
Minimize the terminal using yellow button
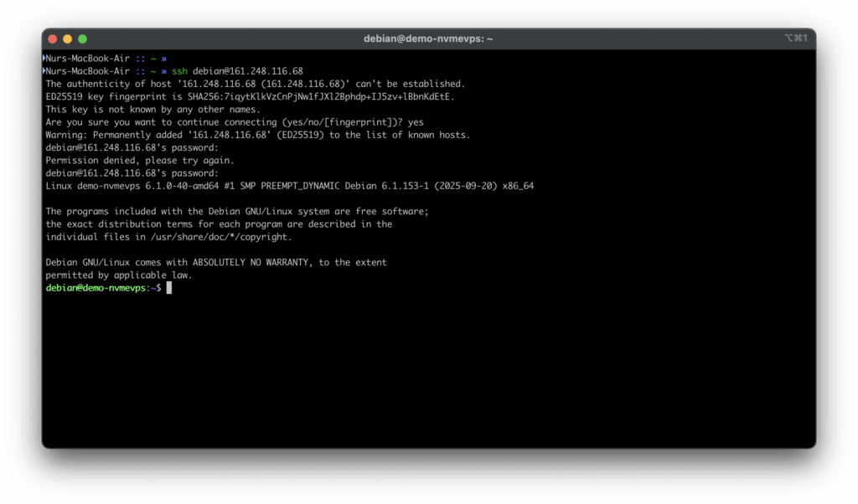click(x=68, y=39)
